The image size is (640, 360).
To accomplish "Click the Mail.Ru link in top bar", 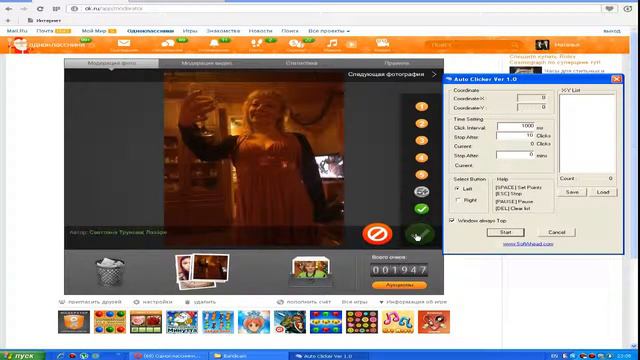I will pos(17,31).
